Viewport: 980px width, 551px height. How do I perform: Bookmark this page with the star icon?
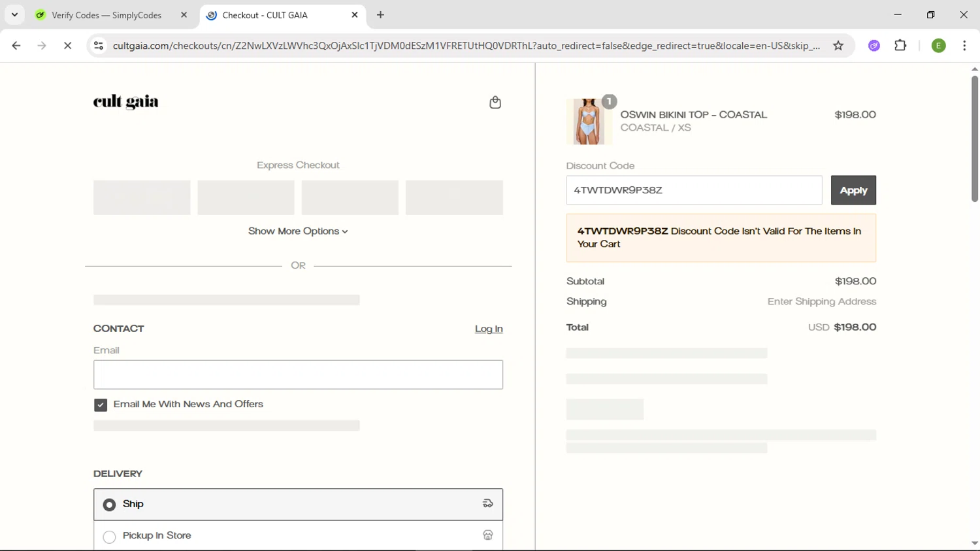tap(838, 46)
